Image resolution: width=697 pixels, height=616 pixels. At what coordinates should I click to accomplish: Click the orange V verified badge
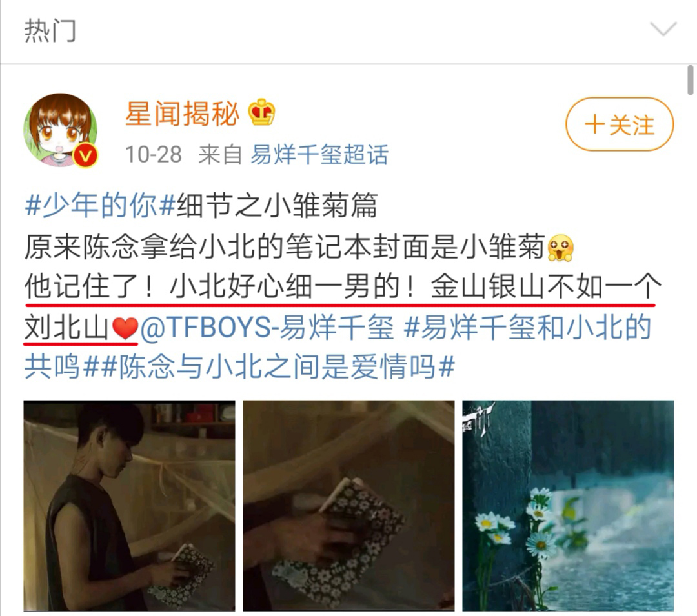point(85,155)
